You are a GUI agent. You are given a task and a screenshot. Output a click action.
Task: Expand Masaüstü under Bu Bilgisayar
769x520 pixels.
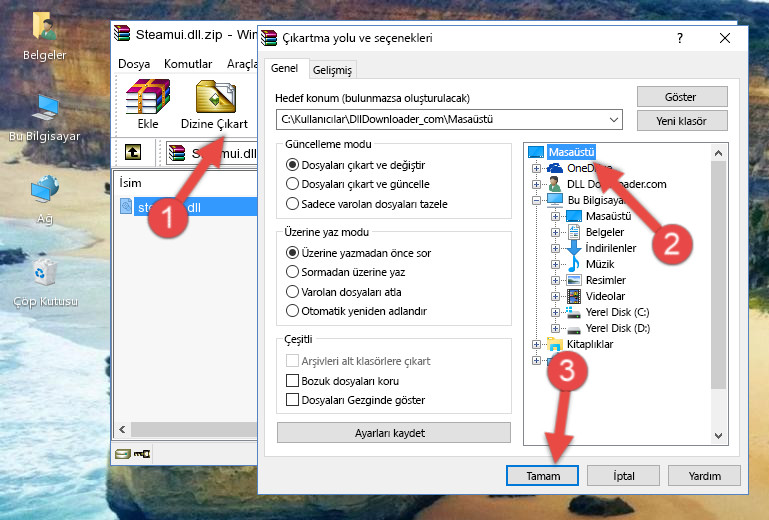[x=555, y=216]
